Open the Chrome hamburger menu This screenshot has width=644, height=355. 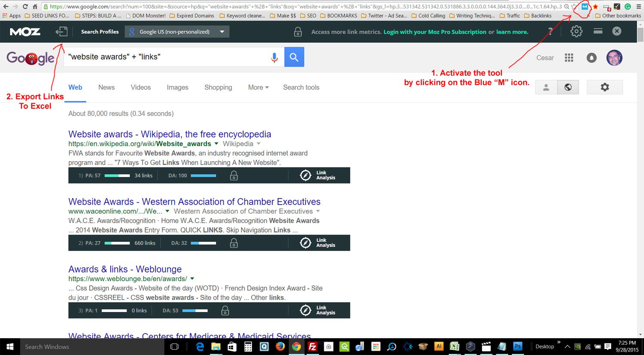(638, 6)
